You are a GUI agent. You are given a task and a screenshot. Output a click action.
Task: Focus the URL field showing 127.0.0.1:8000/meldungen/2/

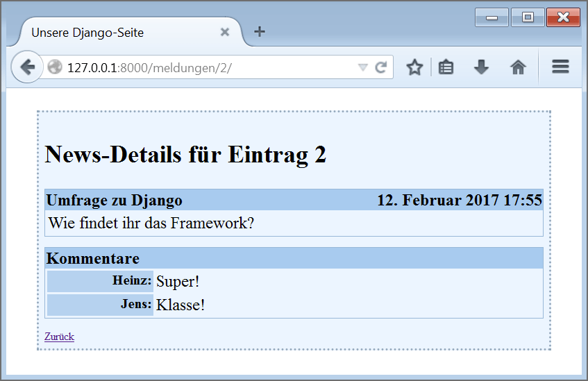coord(208,67)
